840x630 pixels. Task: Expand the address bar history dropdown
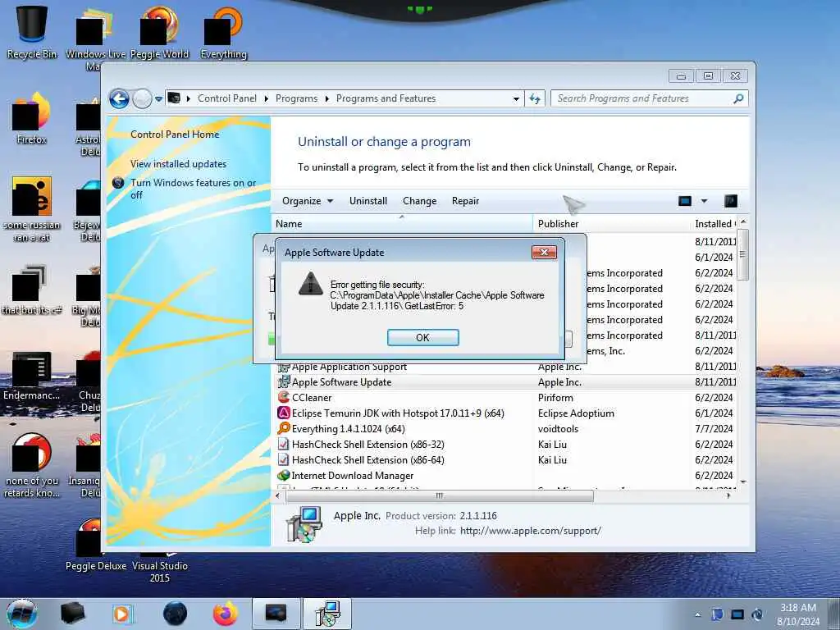tap(516, 98)
